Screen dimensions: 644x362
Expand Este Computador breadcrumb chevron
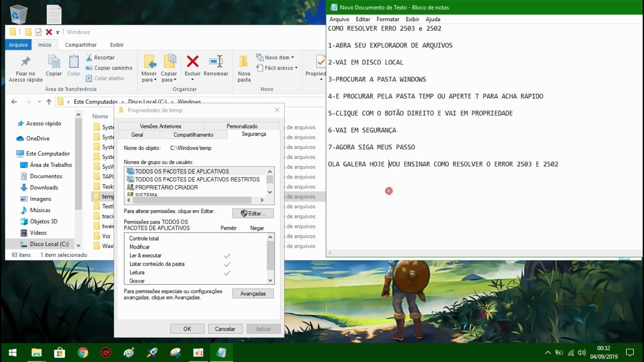coord(122,102)
